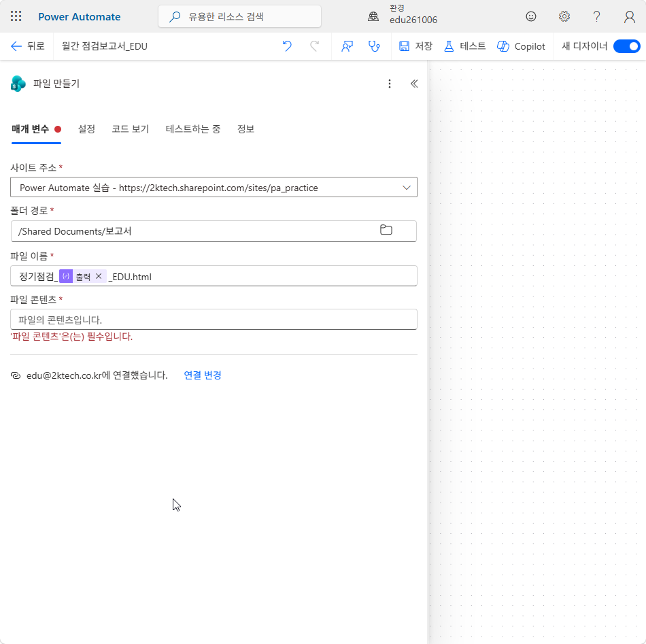Run 테스트 for the flow
The height and width of the screenshot is (644, 646).
(464, 46)
